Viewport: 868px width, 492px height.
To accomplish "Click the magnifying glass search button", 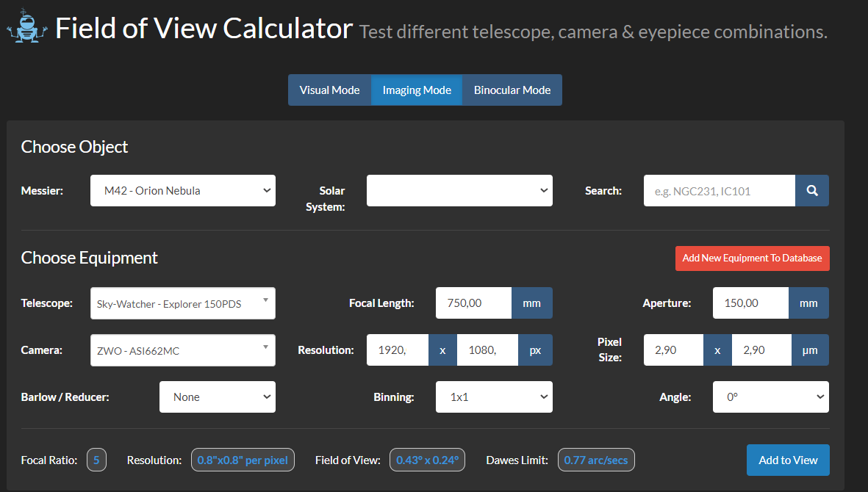I will (811, 190).
